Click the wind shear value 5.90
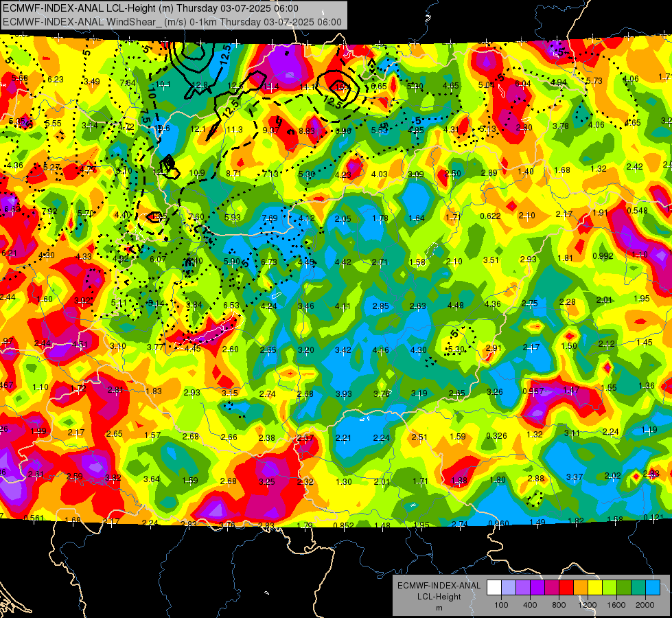The image size is (672, 618). pyautogui.click(x=232, y=261)
